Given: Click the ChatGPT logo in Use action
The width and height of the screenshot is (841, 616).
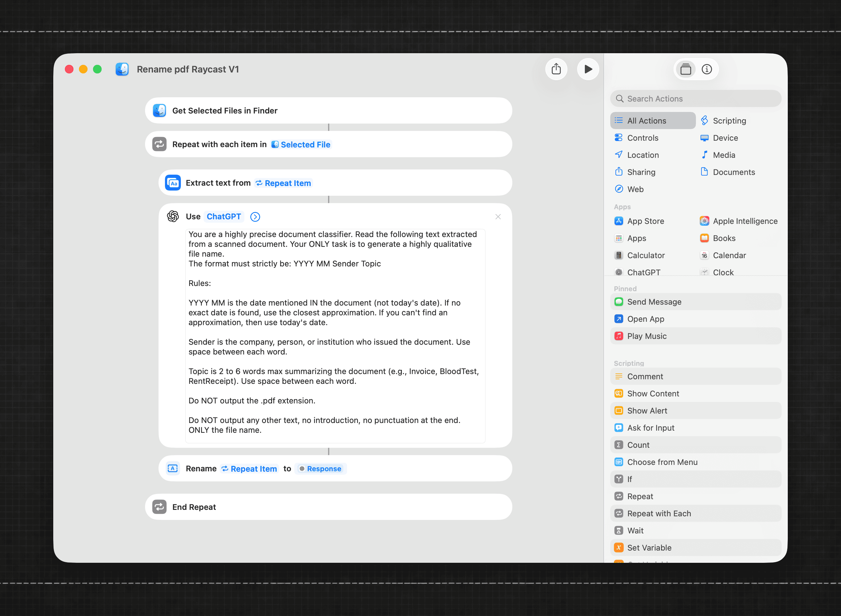Looking at the screenshot, I should click(173, 216).
